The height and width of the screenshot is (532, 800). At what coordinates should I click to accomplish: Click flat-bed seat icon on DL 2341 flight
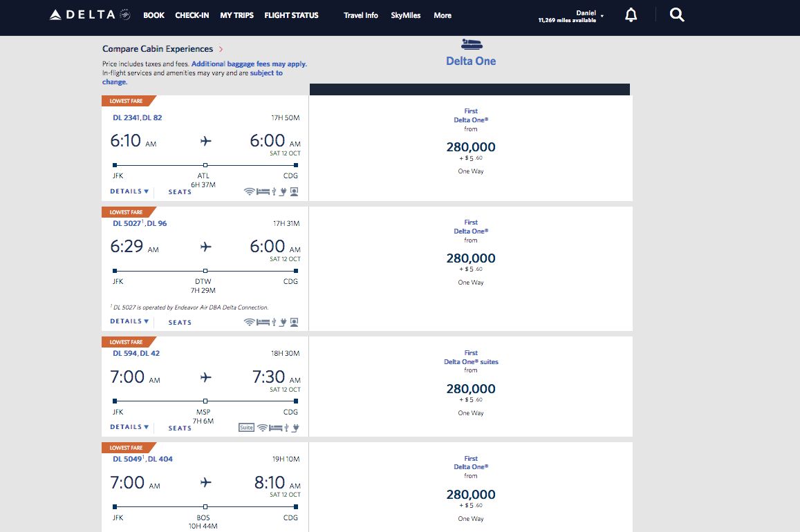click(x=263, y=191)
